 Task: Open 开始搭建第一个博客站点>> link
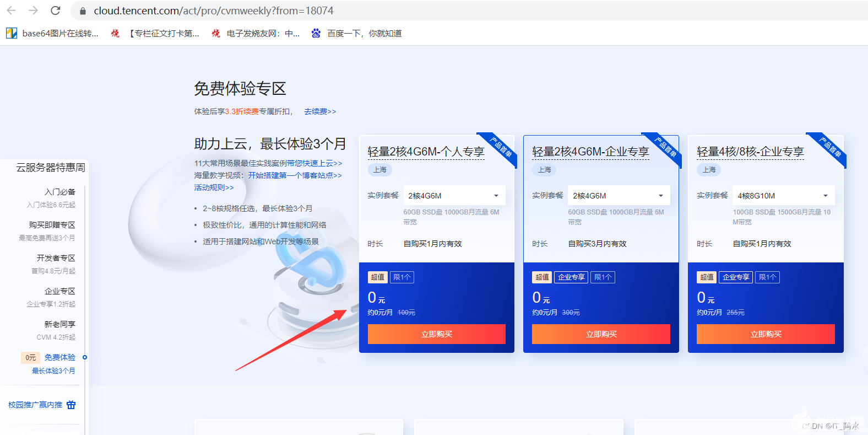(295, 175)
